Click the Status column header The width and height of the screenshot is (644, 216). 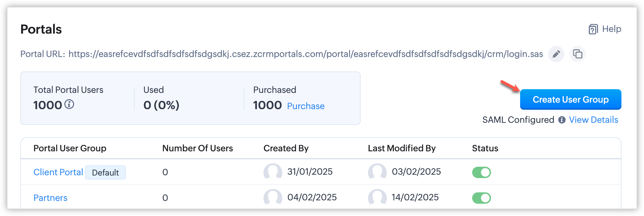pos(485,148)
